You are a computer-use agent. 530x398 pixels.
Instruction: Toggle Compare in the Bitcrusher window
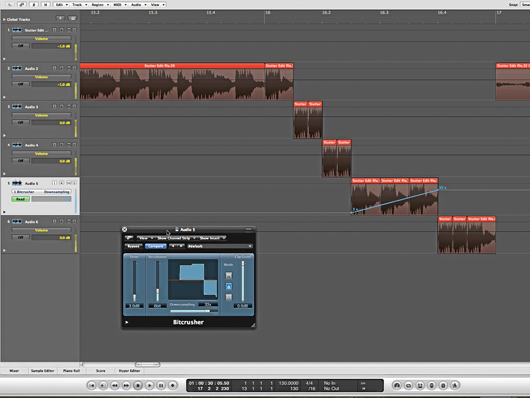coord(155,246)
